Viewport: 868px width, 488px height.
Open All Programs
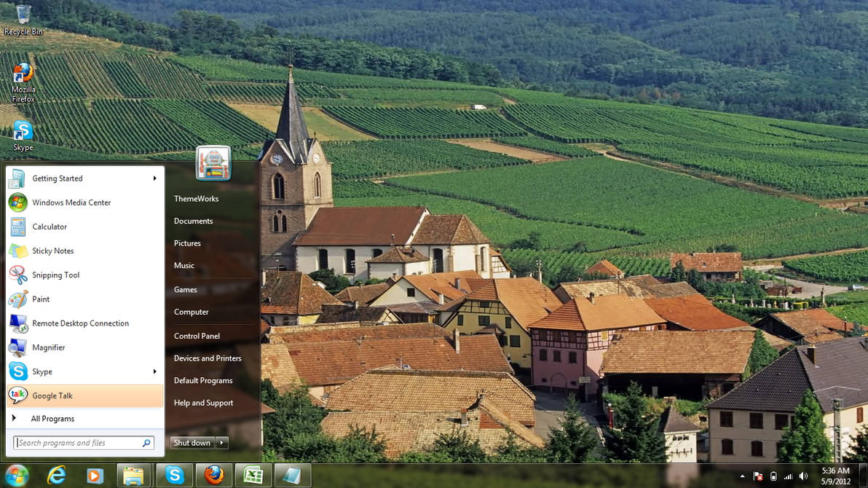tap(52, 418)
